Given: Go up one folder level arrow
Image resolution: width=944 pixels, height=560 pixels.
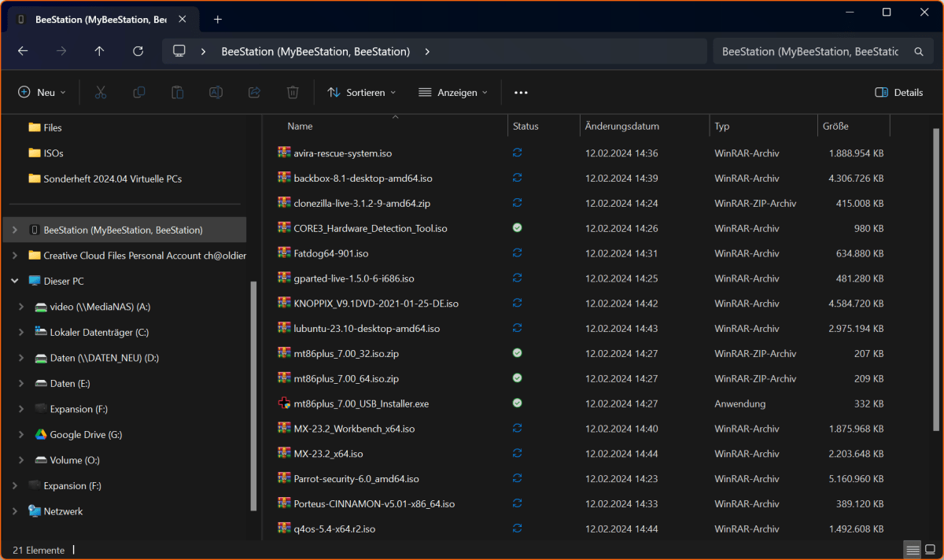Looking at the screenshot, I should tap(99, 51).
